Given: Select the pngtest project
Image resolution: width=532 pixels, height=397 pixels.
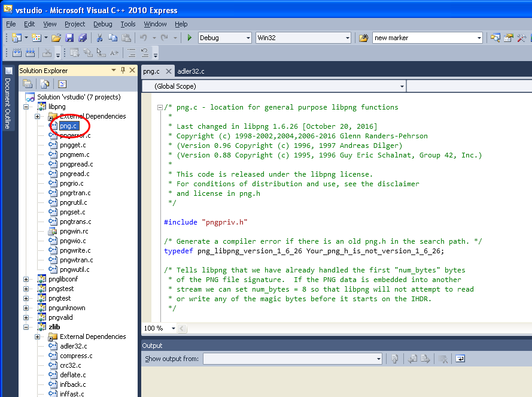Looking at the screenshot, I should (60, 298).
